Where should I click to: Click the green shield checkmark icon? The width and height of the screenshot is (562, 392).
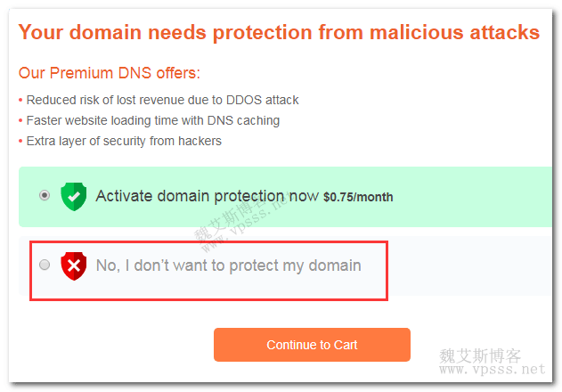point(73,196)
